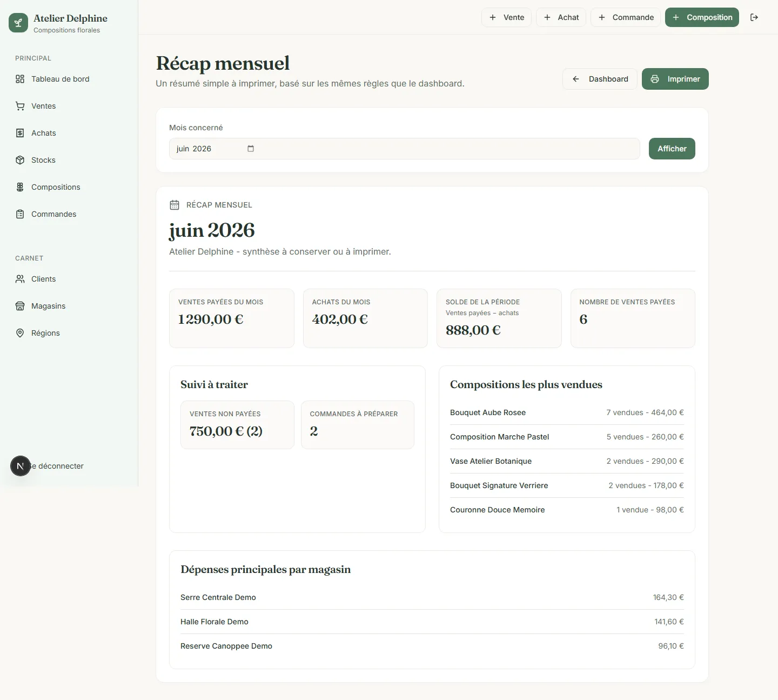
Task: Click the + Commande button
Action: point(626,17)
